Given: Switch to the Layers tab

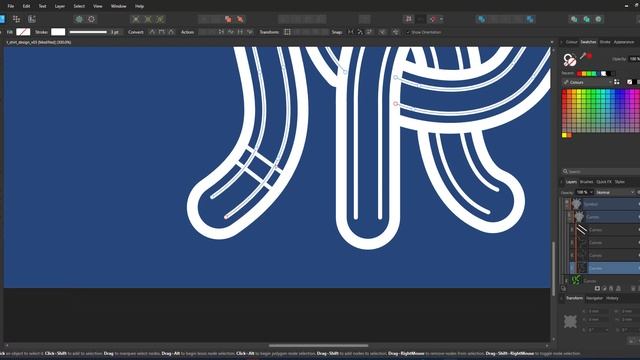Looking at the screenshot, I should [x=571, y=182].
